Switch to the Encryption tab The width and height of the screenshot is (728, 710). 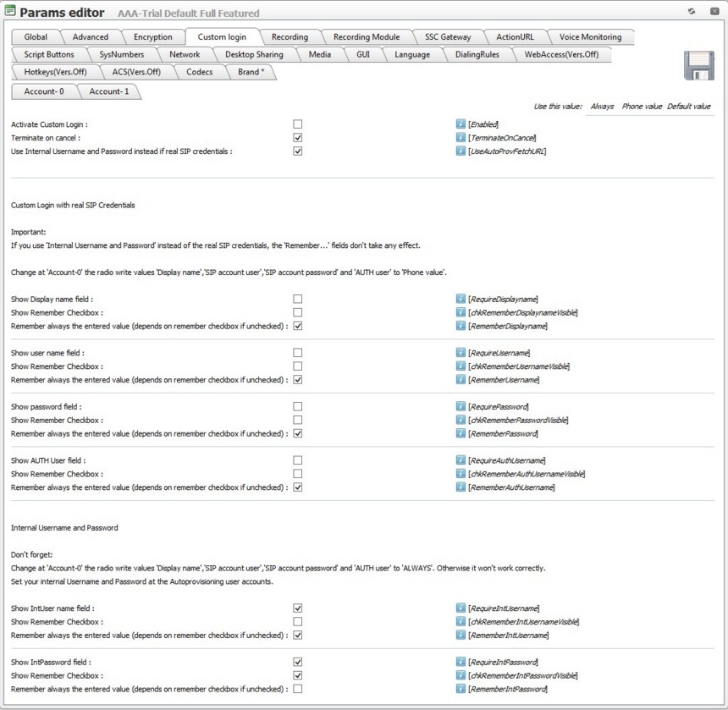pos(153,37)
